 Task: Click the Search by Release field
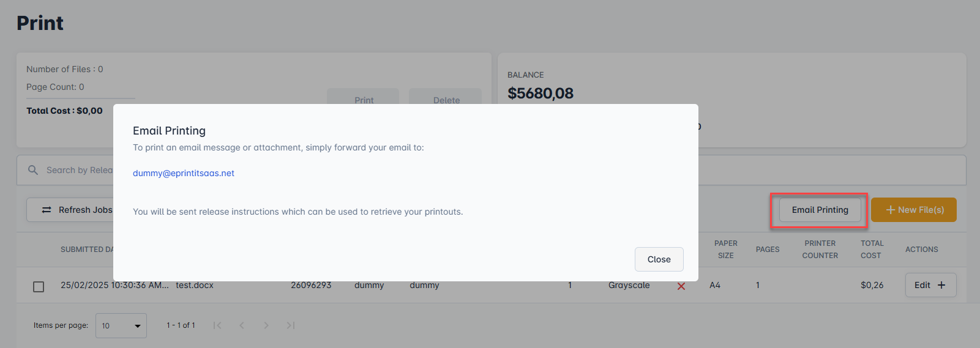tap(80, 170)
